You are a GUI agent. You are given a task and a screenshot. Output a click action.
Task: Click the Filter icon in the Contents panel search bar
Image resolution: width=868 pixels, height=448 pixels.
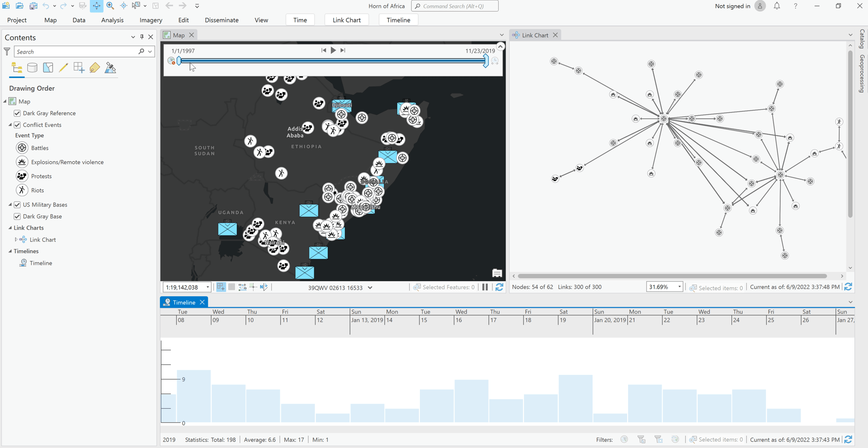[x=7, y=51]
